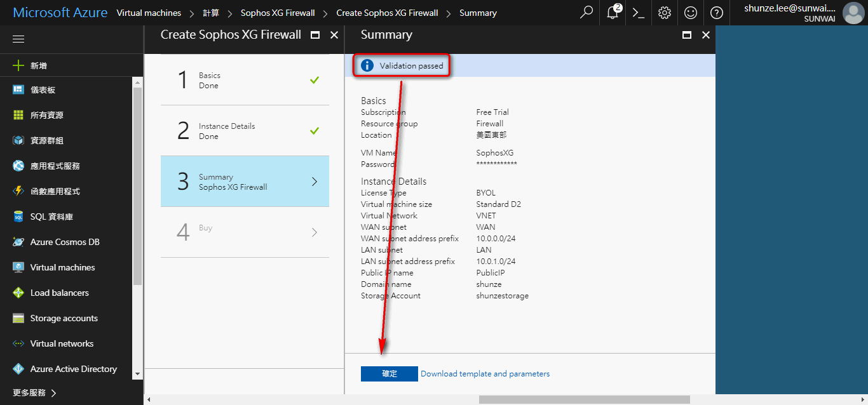
Task: Click the user account avatar
Action: click(853, 13)
